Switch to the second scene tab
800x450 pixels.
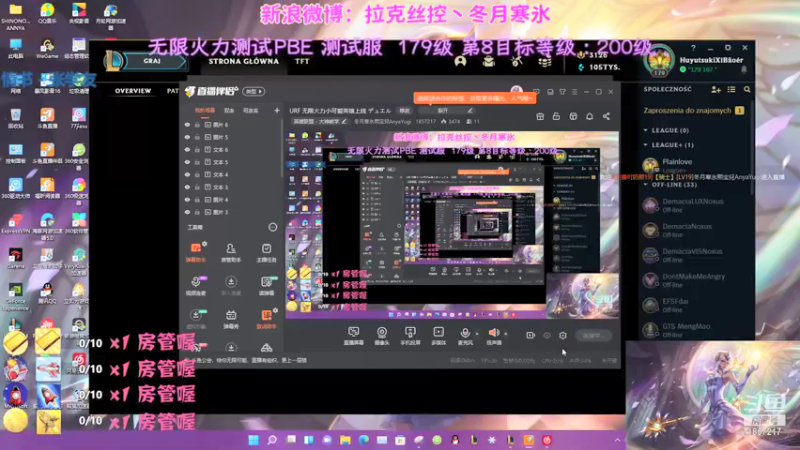(x=229, y=110)
